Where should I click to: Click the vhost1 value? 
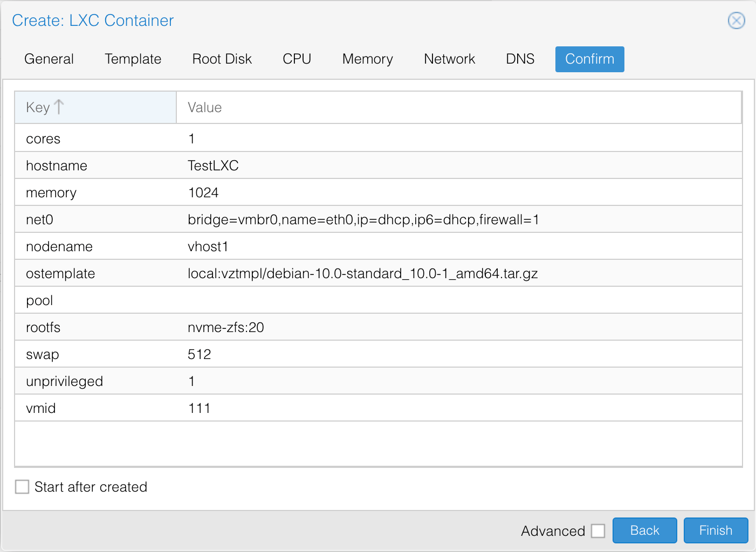pos(208,246)
